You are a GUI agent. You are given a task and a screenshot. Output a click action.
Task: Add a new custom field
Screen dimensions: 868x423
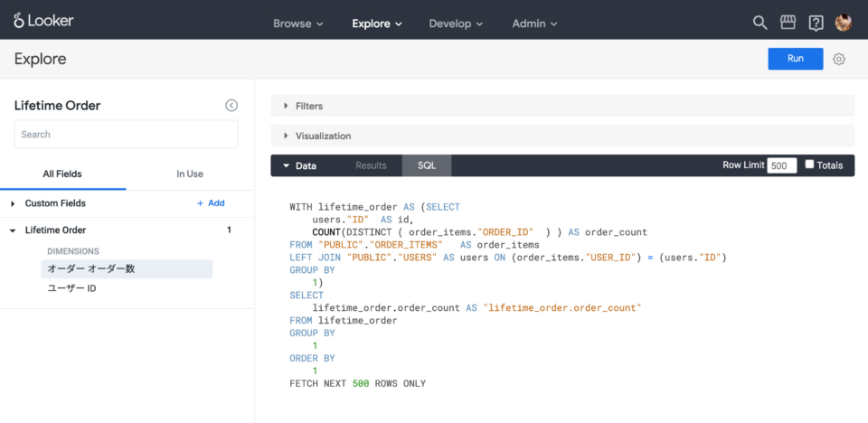[211, 203]
